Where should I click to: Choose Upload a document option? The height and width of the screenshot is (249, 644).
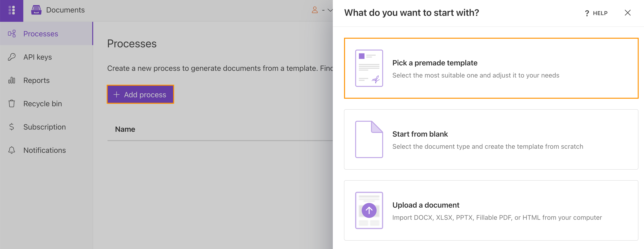click(491, 210)
